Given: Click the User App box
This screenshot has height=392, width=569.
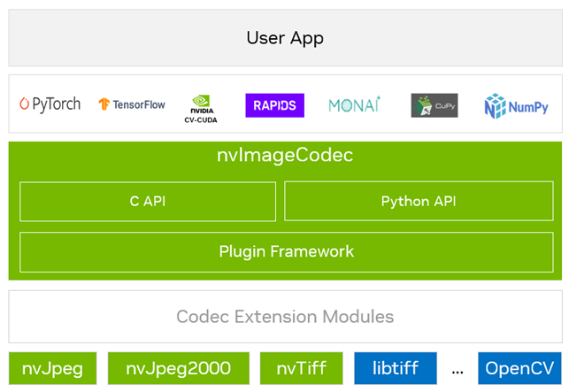Looking at the screenshot, I should (284, 38).
